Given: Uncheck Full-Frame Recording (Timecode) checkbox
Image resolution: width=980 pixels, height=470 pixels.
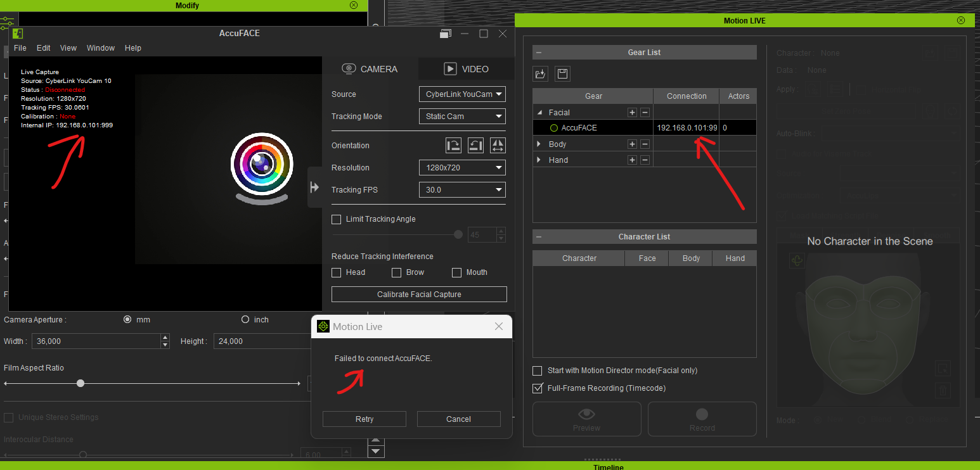Looking at the screenshot, I should pyautogui.click(x=538, y=388).
